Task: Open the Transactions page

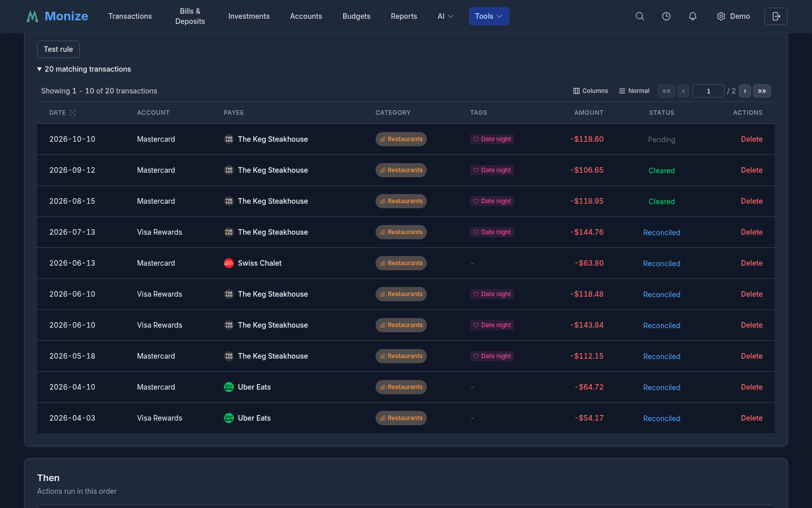Action: pyautogui.click(x=130, y=16)
